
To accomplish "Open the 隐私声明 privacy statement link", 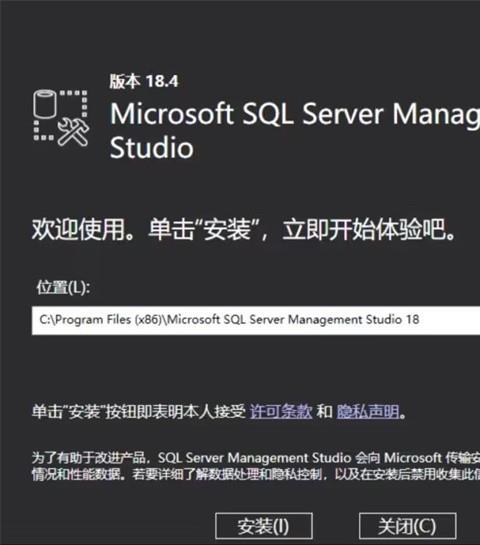I will [368, 412].
